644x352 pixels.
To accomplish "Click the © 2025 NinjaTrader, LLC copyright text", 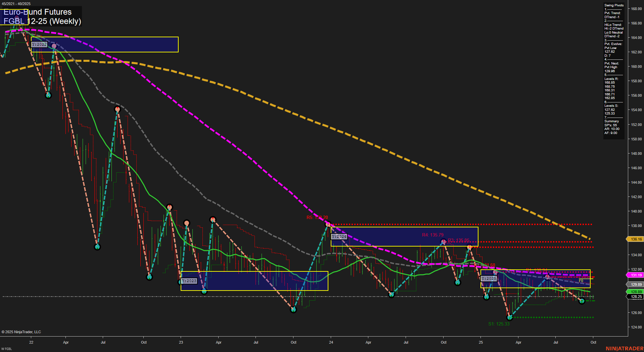I will pyautogui.click(x=21, y=332).
